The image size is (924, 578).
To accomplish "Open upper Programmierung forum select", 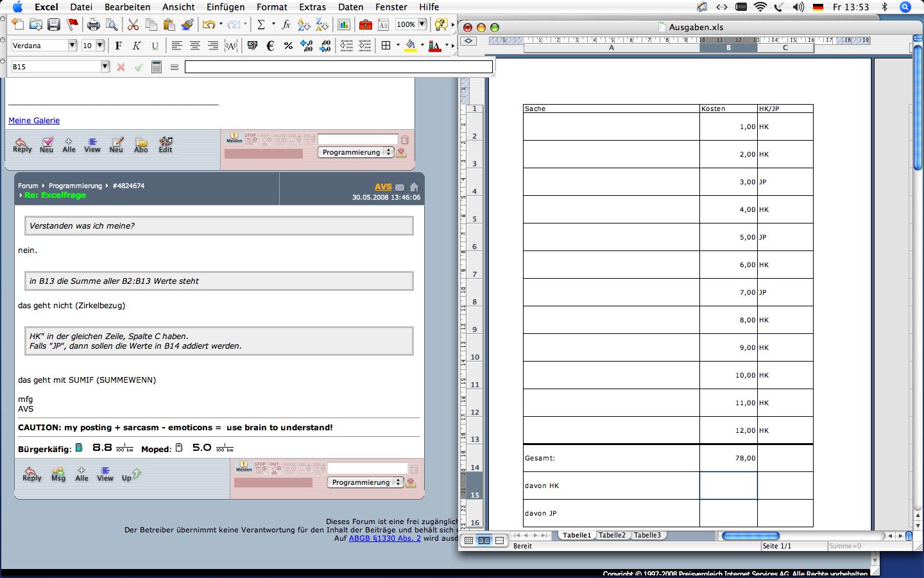I will click(x=355, y=152).
